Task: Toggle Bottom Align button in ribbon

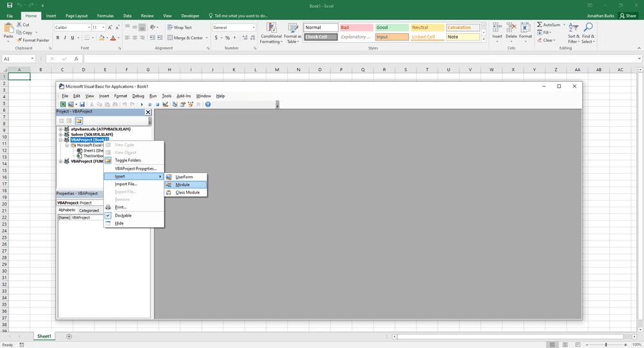Action: tap(142, 28)
